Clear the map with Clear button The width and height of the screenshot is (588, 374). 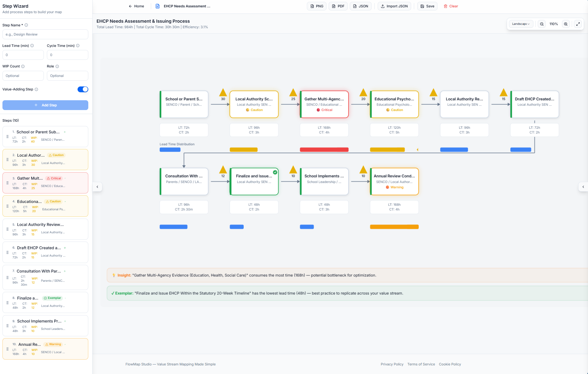pos(451,6)
